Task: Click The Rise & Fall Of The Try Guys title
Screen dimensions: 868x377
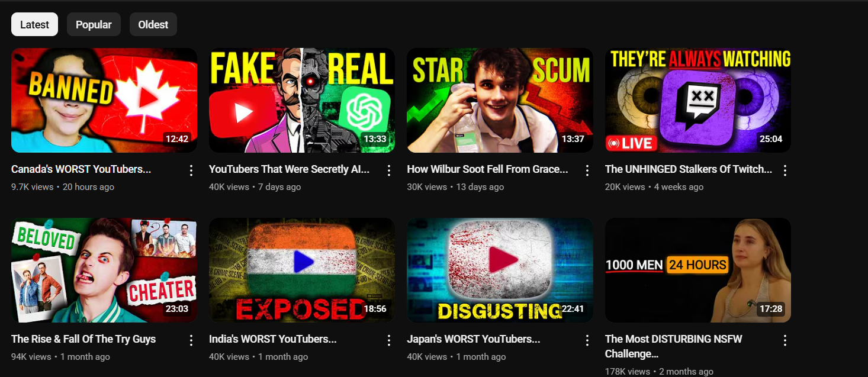Action: click(83, 339)
